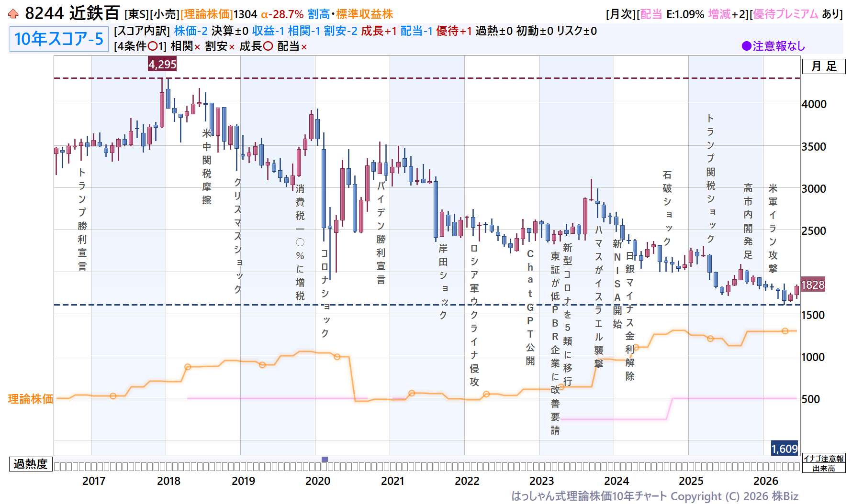
Task: Click the 決算±0 score item
Action: coord(230,31)
